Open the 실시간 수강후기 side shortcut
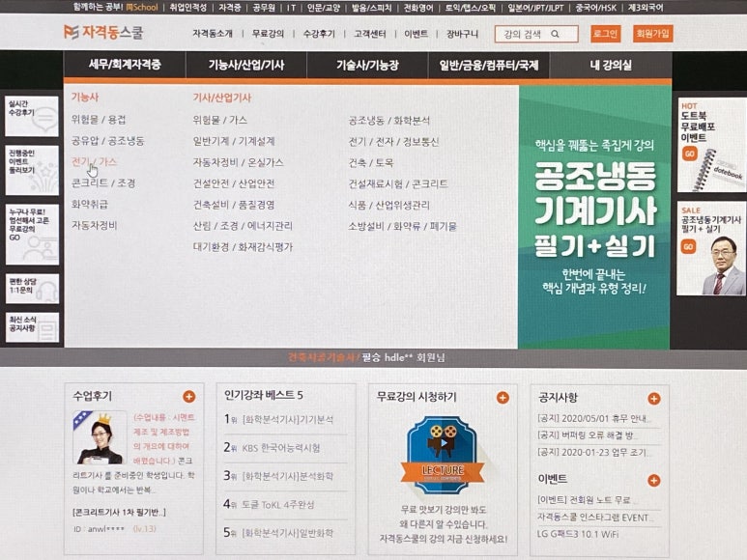The image size is (747, 560). coord(32,116)
